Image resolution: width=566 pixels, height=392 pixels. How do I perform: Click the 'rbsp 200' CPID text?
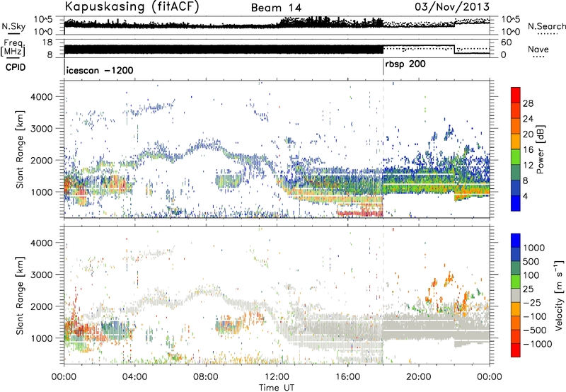pos(405,64)
